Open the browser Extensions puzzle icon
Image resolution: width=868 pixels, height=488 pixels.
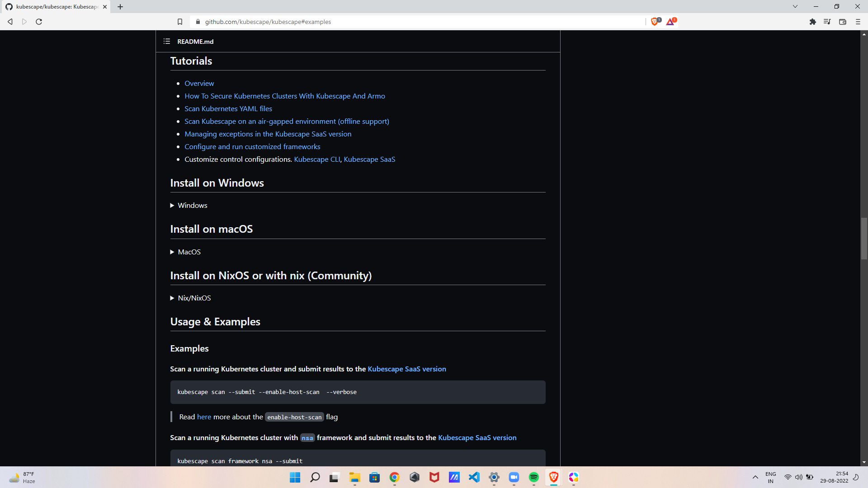click(x=813, y=21)
